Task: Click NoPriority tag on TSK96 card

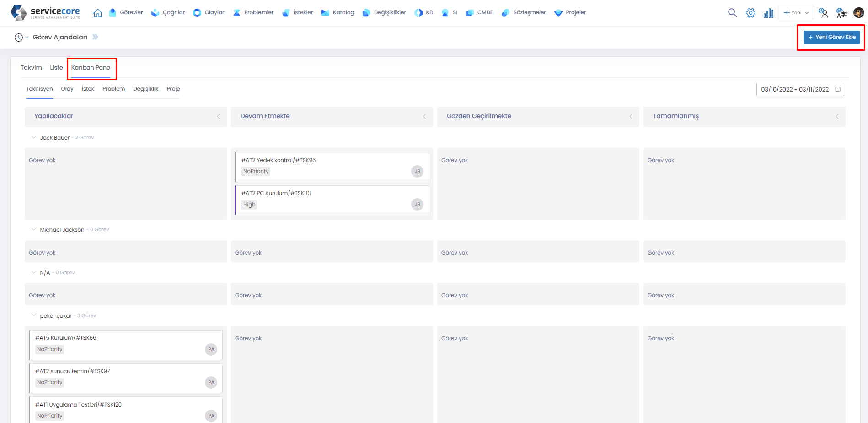Action: (x=256, y=171)
